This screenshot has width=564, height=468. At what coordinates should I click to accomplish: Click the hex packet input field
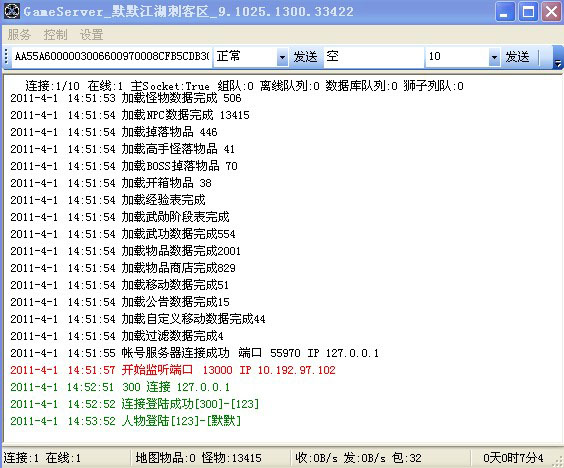point(112,56)
